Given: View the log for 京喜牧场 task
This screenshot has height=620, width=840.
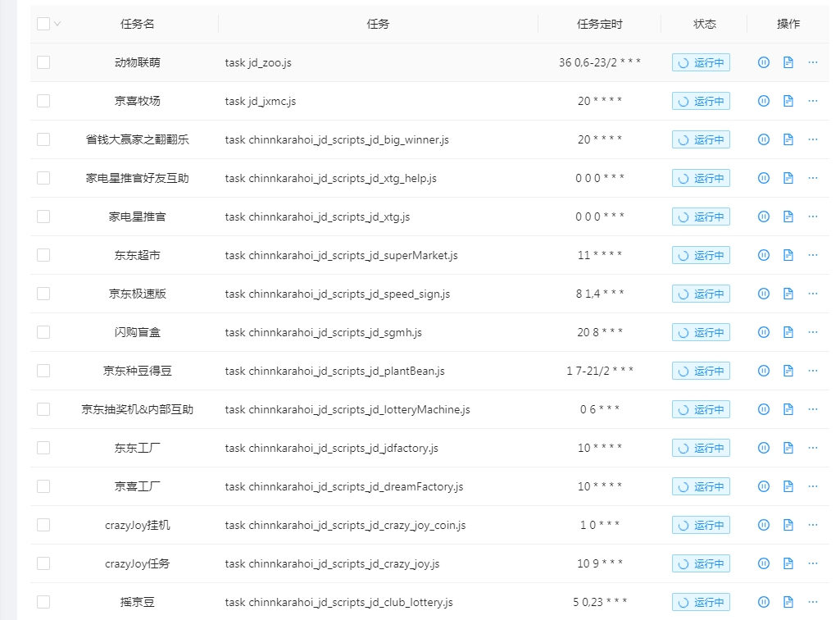Looking at the screenshot, I should (x=788, y=101).
